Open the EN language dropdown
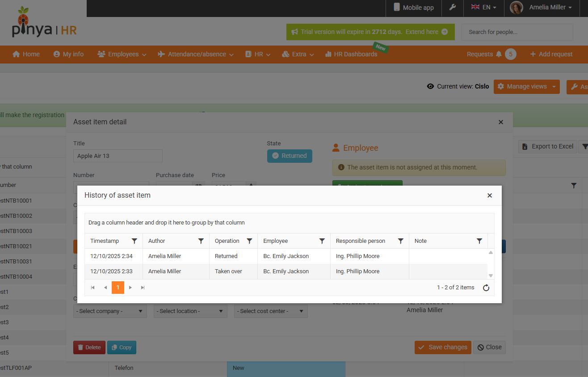 coord(483,7)
